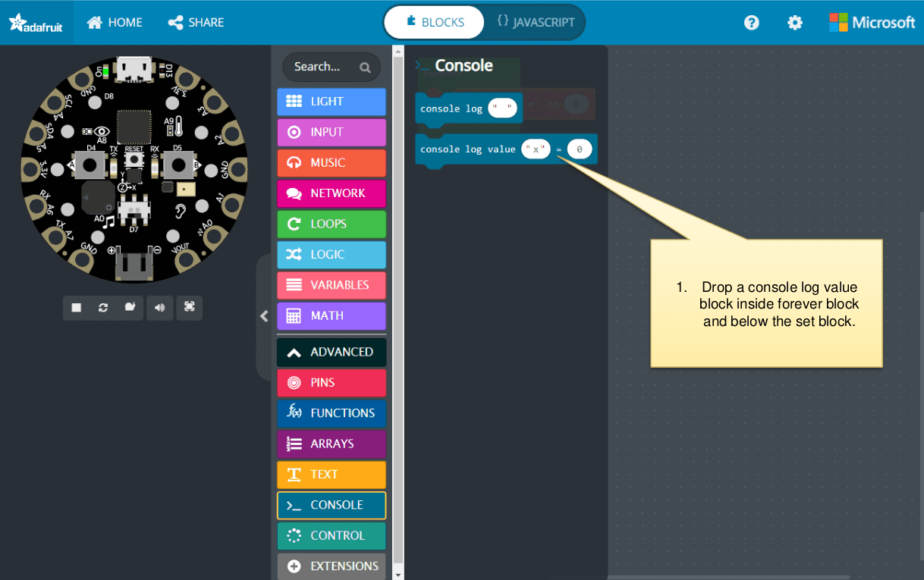
Task: Collapse the Advanced toolbox section
Action: point(332,352)
